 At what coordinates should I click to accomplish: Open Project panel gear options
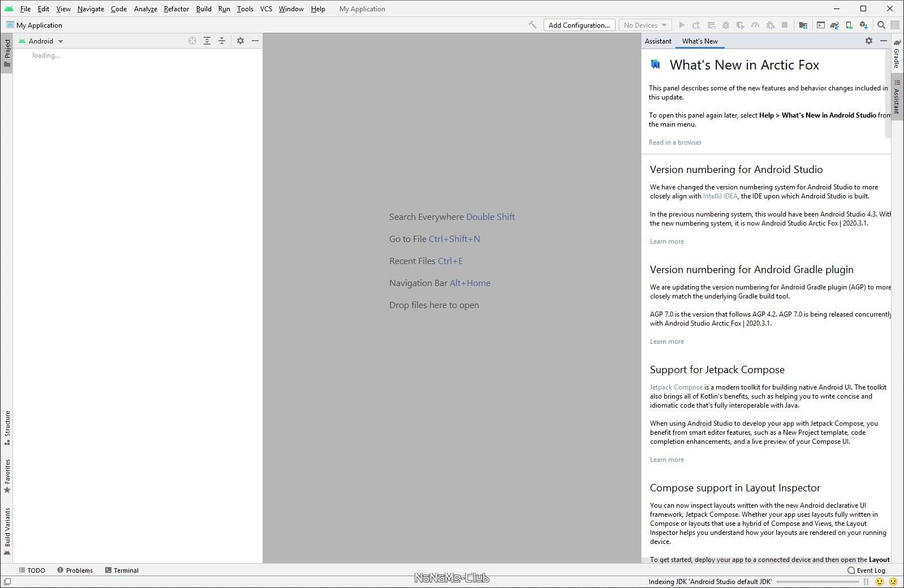coord(240,41)
